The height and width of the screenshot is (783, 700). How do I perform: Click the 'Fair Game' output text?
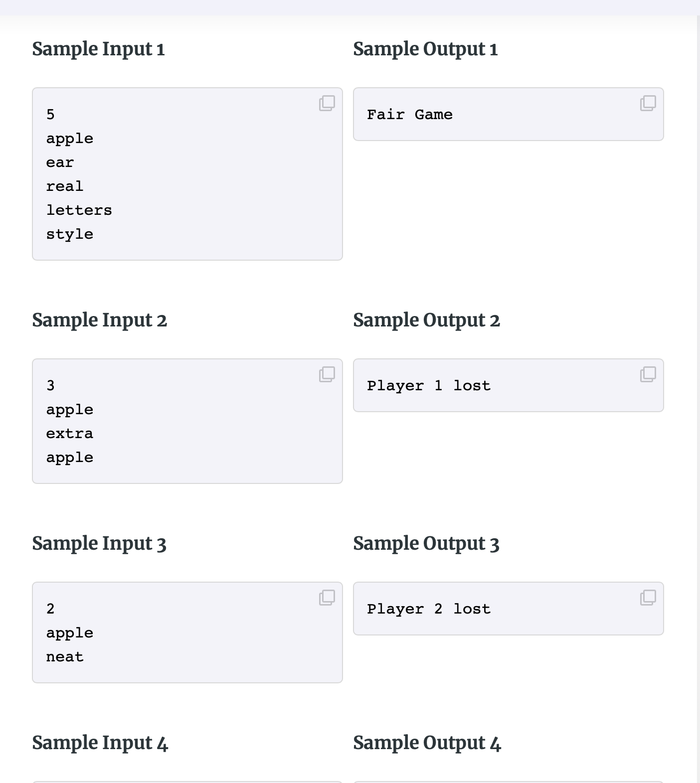(410, 115)
